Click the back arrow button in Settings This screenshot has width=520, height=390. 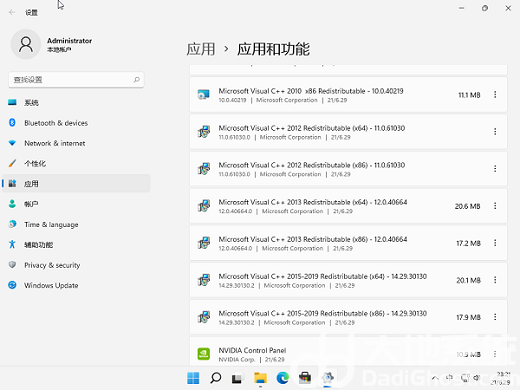[x=12, y=12]
